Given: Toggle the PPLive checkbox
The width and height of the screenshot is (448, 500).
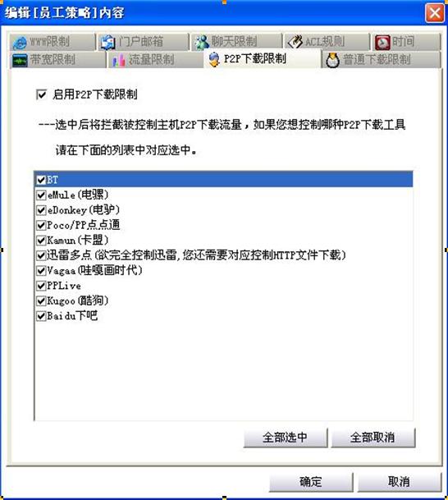Looking at the screenshot, I should 41,286.
